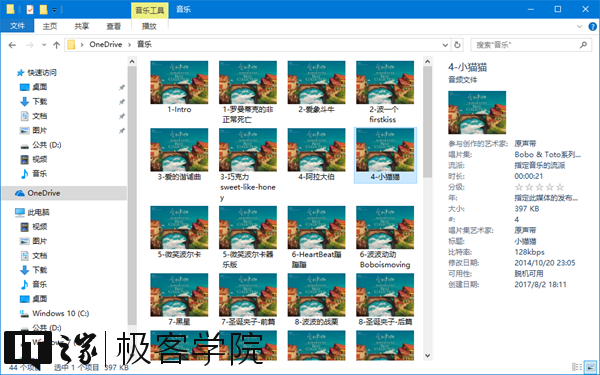The height and width of the screenshot is (375, 600).
Task: Click 音乐 in the address path
Action: coord(144,44)
